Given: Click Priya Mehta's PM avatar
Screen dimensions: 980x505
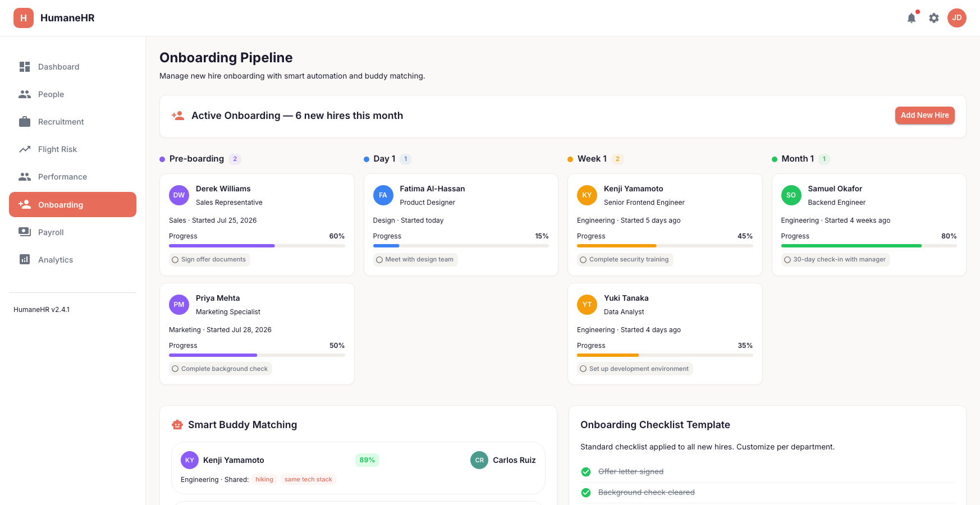Looking at the screenshot, I should pos(179,305).
